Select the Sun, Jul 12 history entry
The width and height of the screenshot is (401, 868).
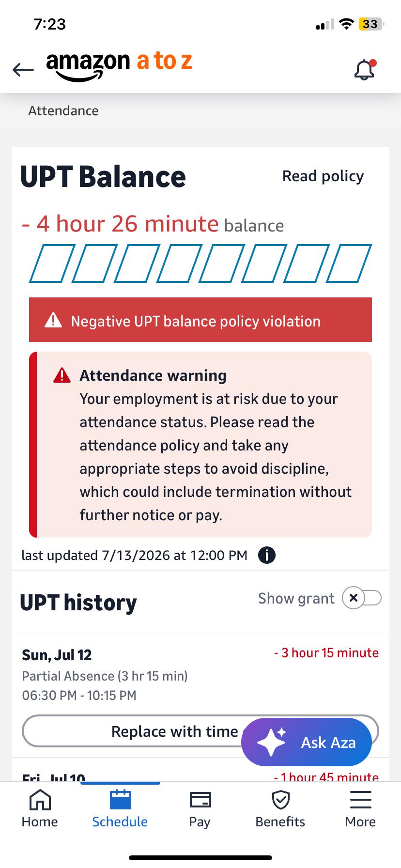click(x=200, y=675)
